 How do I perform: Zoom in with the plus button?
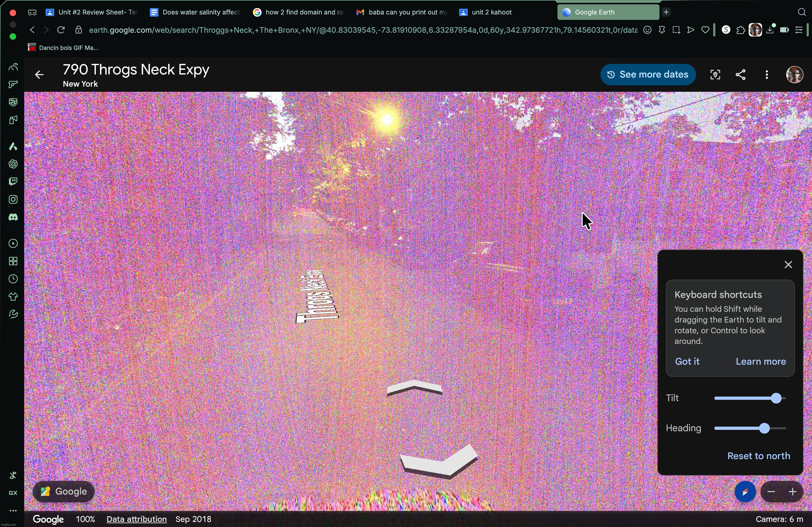793,492
